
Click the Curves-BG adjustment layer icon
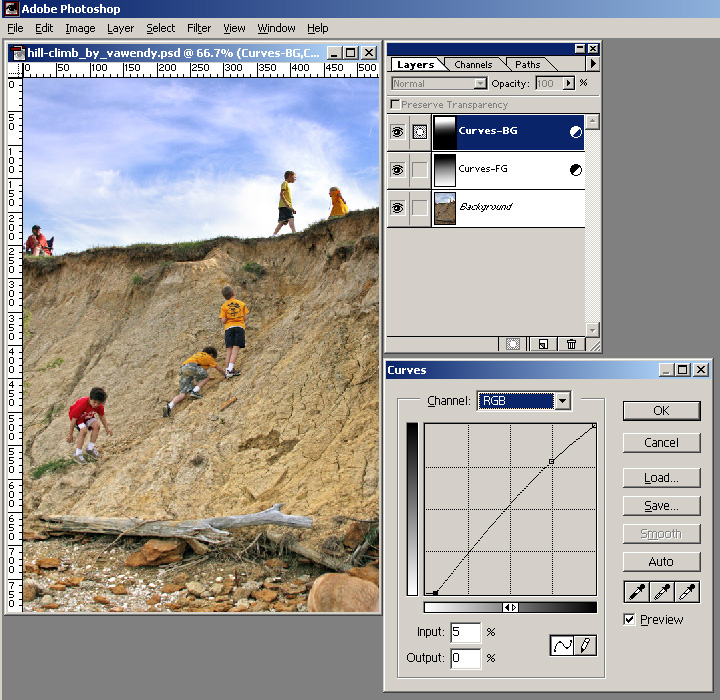[576, 132]
